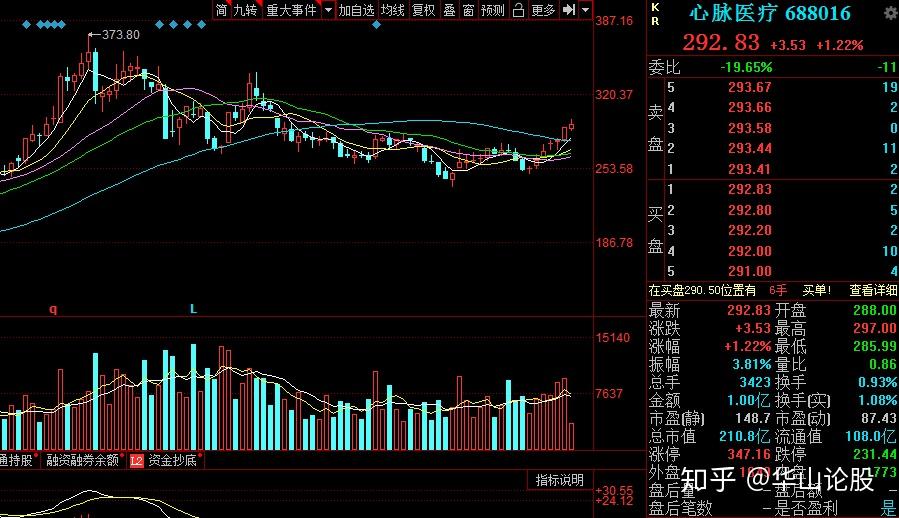Click the 查看详细 link
The width and height of the screenshot is (899, 518).
[x=873, y=290]
